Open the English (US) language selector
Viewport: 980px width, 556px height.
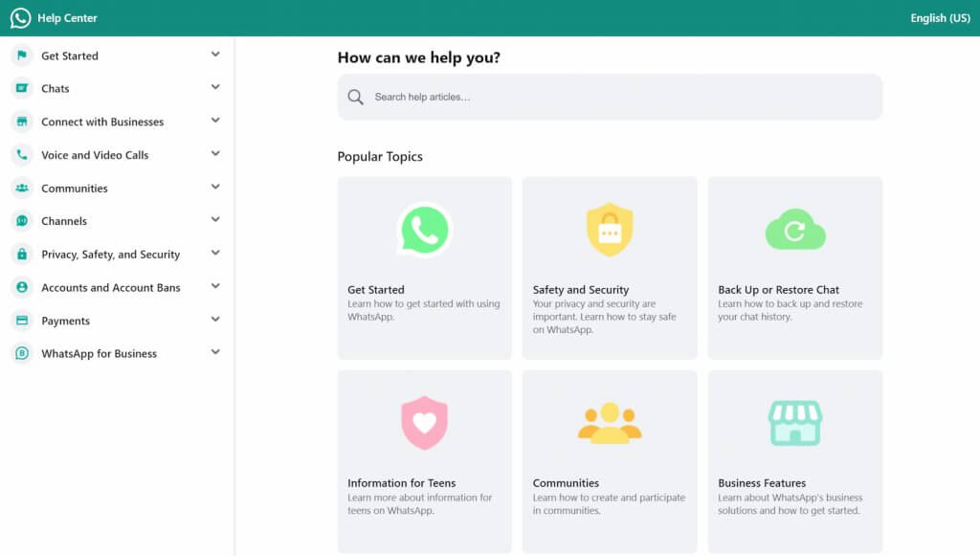939,17
